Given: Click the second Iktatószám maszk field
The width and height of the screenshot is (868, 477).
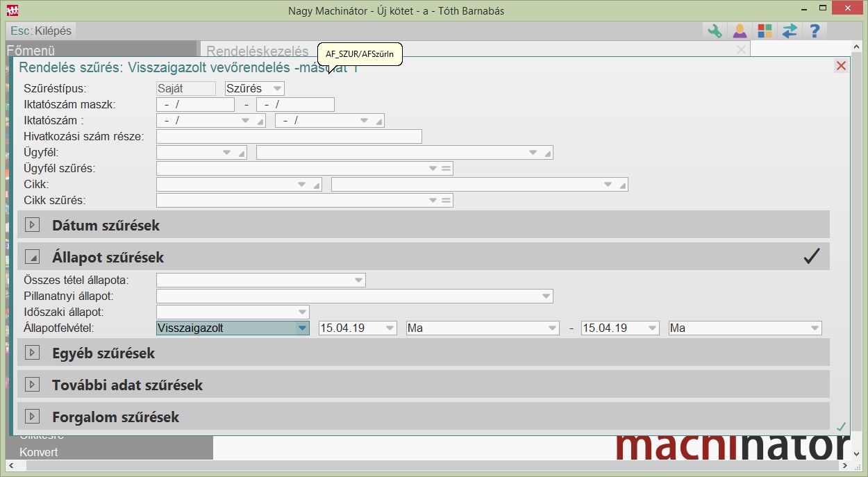Looking at the screenshot, I should (295, 105).
